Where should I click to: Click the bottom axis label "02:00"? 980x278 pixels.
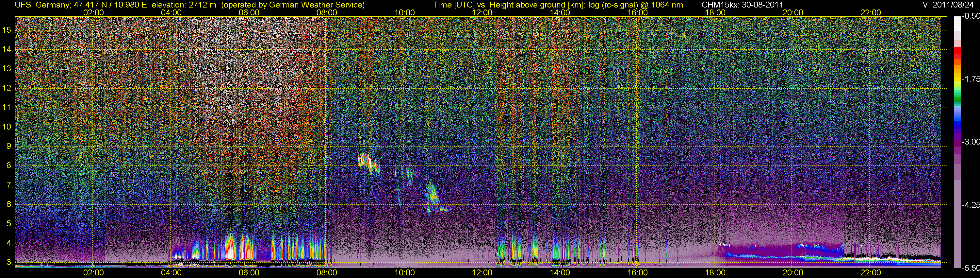(x=93, y=273)
